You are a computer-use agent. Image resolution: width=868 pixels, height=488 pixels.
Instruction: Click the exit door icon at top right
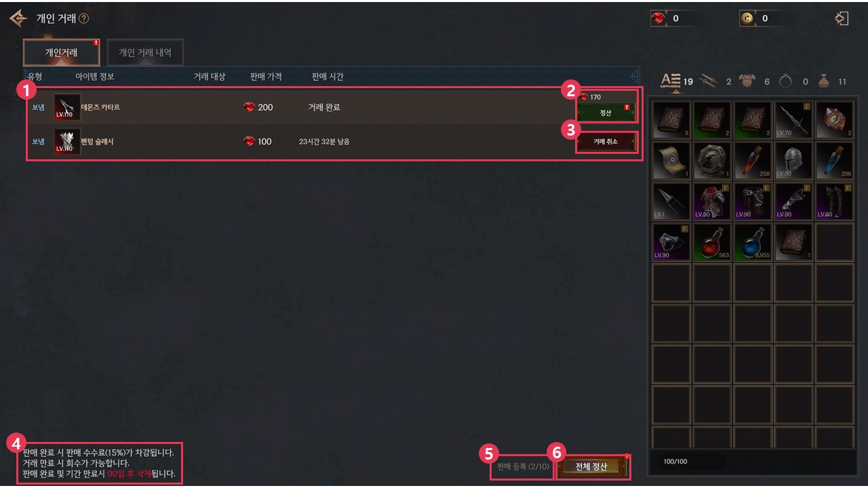pos(842,18)
